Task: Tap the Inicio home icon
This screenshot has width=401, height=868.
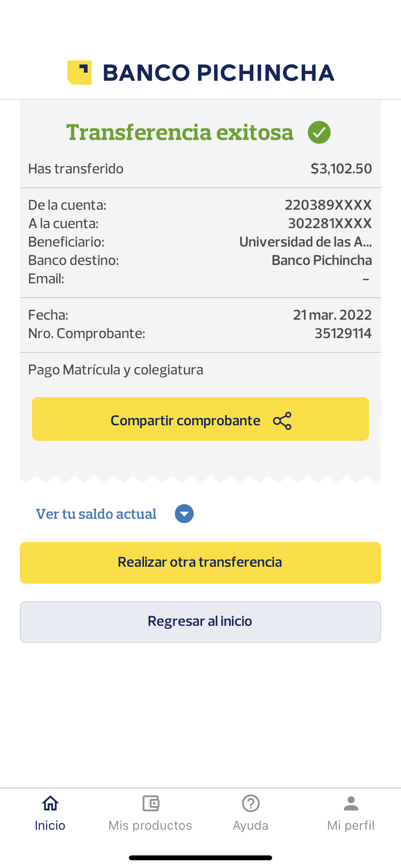Action: tap(50, 803)
